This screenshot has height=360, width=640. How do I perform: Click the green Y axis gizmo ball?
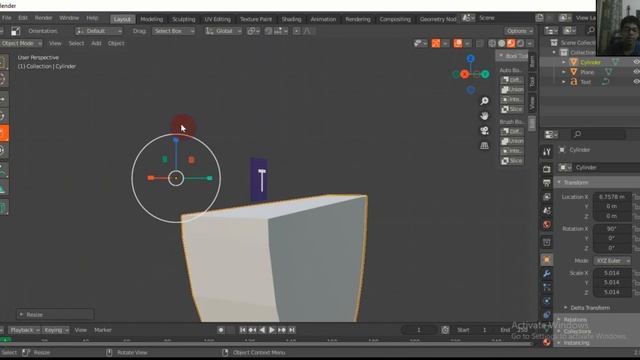pos(485,74)
